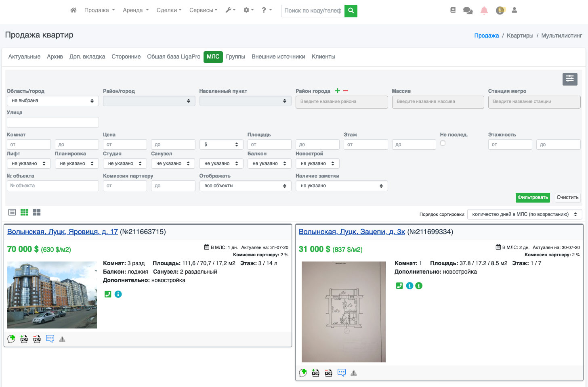Select the large tile view layout

point(37,212)
